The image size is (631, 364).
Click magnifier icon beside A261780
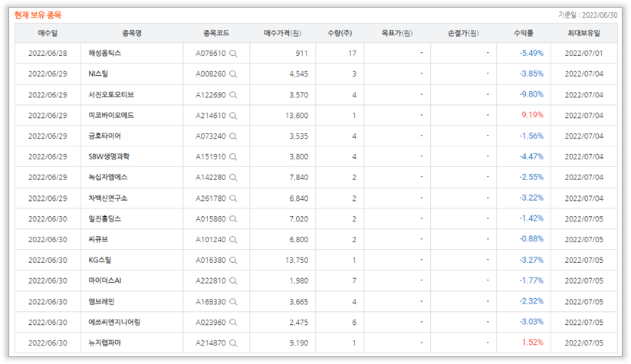[x=233, y=198]
